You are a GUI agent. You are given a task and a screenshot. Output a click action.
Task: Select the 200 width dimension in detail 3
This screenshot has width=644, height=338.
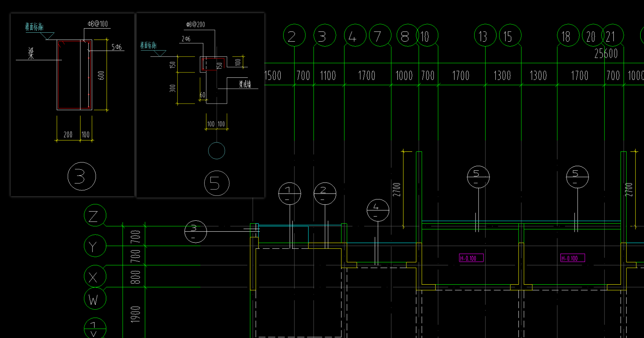pos(68,135)
